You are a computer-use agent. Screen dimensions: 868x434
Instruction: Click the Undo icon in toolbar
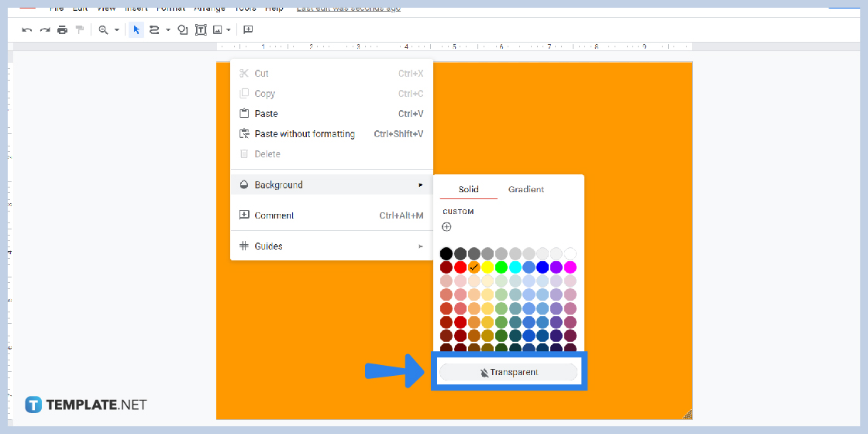click(x=27, y=30)
